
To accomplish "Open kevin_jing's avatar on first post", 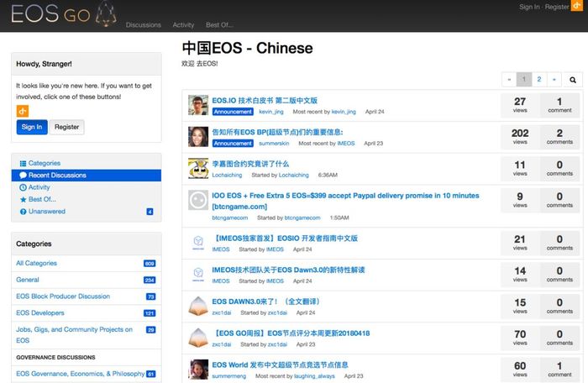I will [x=198, y=105].
